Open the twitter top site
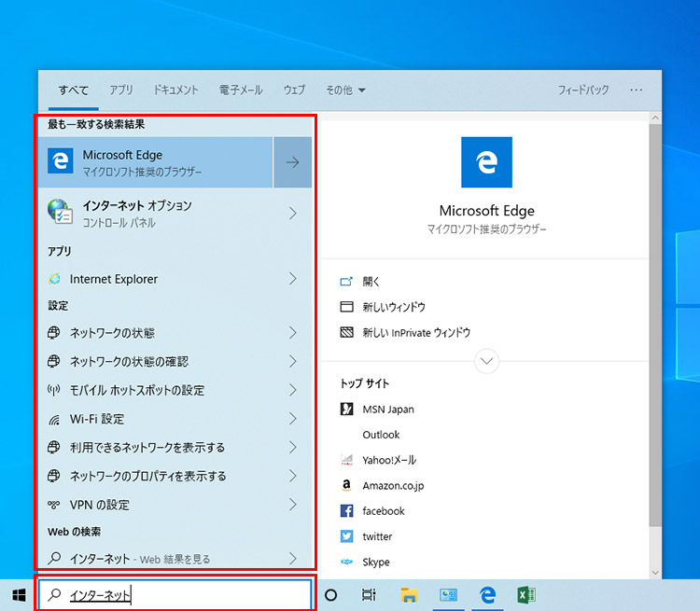The width and height of the screenshot is (700, 611). tap(377, 536)
